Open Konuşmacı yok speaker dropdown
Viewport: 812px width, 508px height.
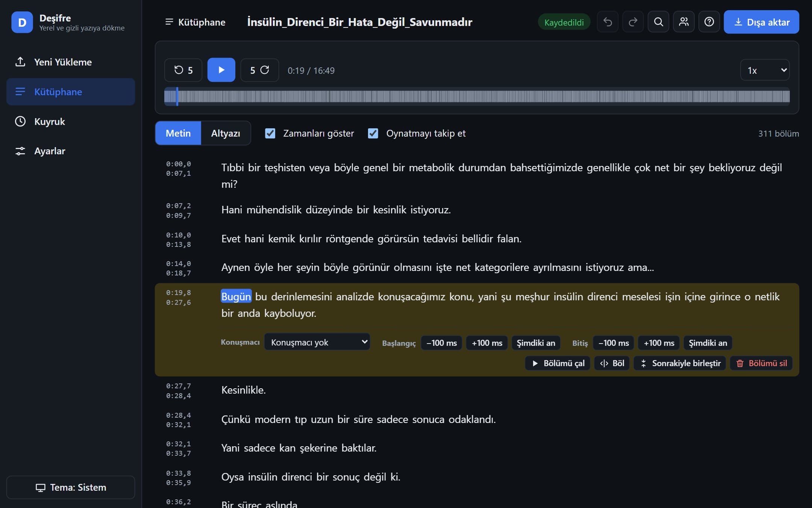(x=317, y=342)
